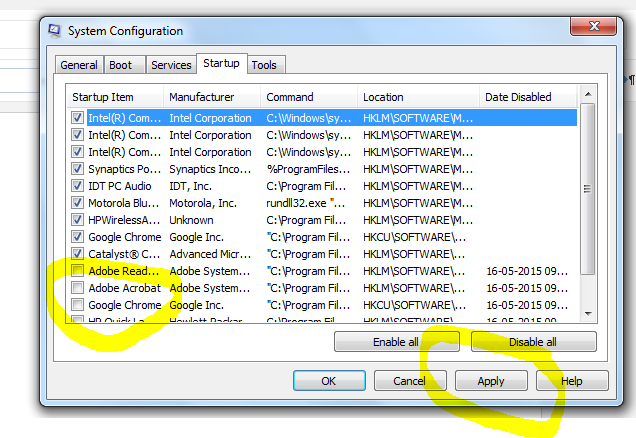Enable the Google Chrome item disabled 16-05-2015

(x=77, y=305)
